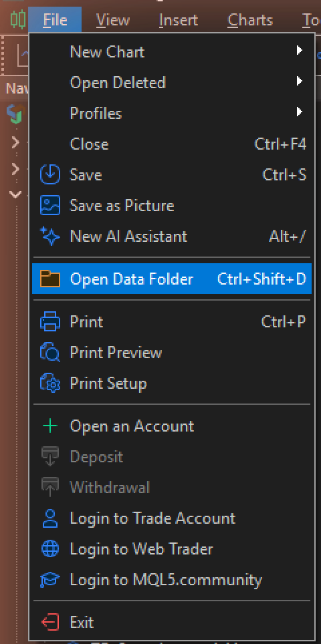Click the green plus Open an Account icon
This screenshot has width=321, height=644.
pyautogui.click(x=49, y=426)
